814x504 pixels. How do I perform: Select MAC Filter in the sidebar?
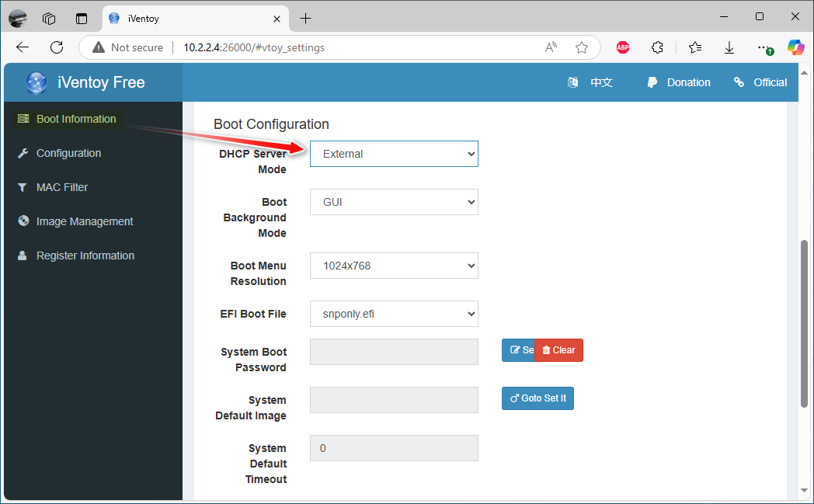pyautogui.click(x=62, y=187)
